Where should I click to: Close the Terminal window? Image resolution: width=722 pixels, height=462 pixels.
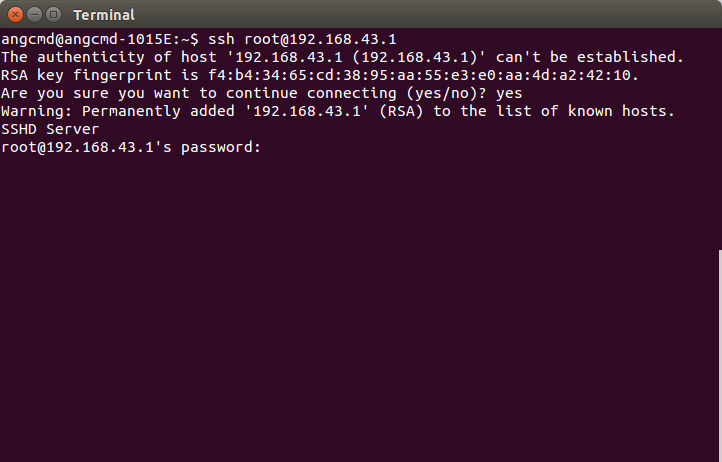pyautogui.click(x=15, y=15)
